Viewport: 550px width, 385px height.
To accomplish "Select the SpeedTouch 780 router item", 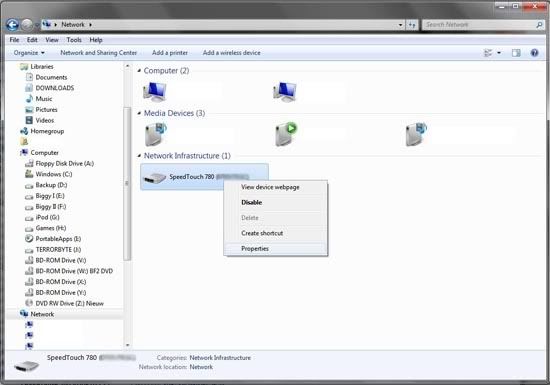I will pos(204,177).
